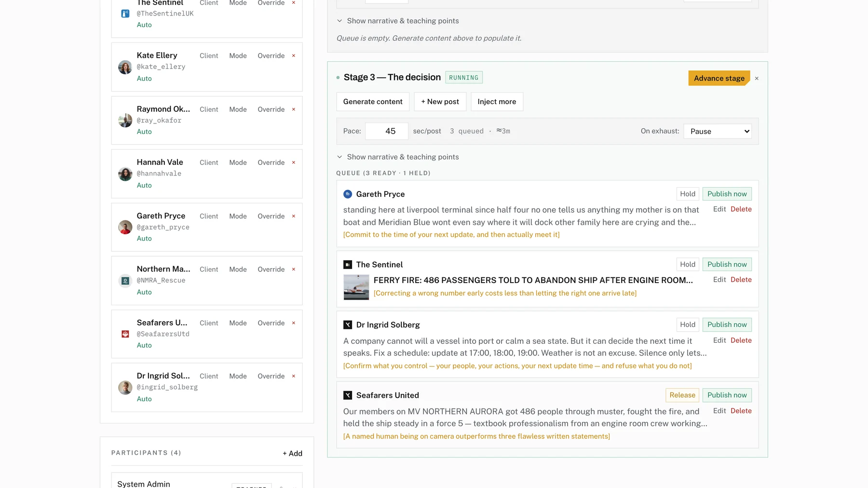Click the X icon beside Dr Ingrid Solberg post
This screenshot has height=488, width=868.
(348, 325)
